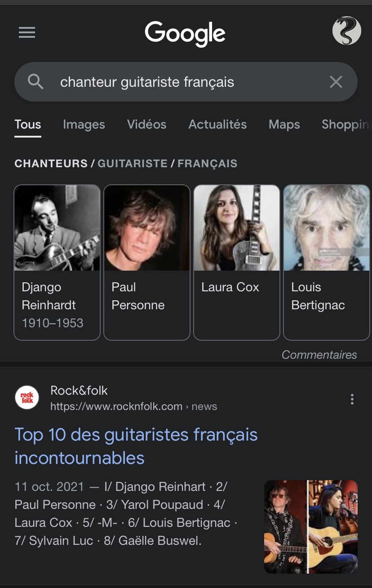Switch to the Images tab
Viewport: 372px width, 588px height.
pos(84,125)
